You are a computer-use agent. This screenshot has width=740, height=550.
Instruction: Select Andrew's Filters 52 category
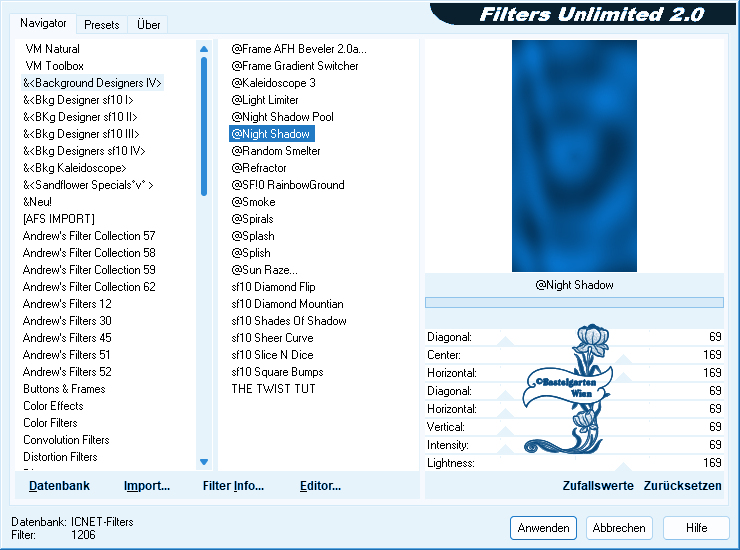(67, 372)
